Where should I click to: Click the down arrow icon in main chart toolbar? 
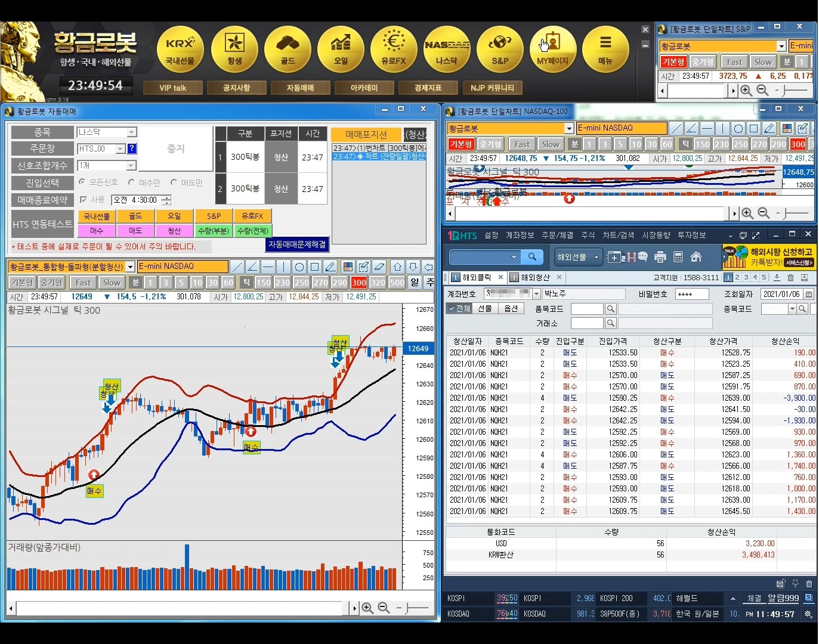coord(413,267)
